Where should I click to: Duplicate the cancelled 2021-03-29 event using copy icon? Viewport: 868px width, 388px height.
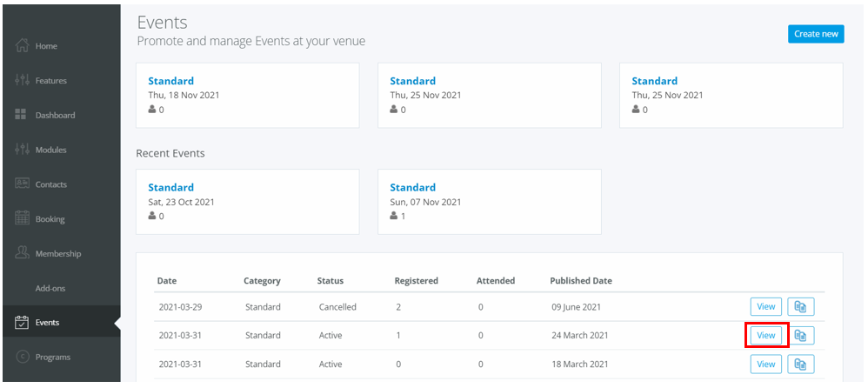(x=800, y=306)
